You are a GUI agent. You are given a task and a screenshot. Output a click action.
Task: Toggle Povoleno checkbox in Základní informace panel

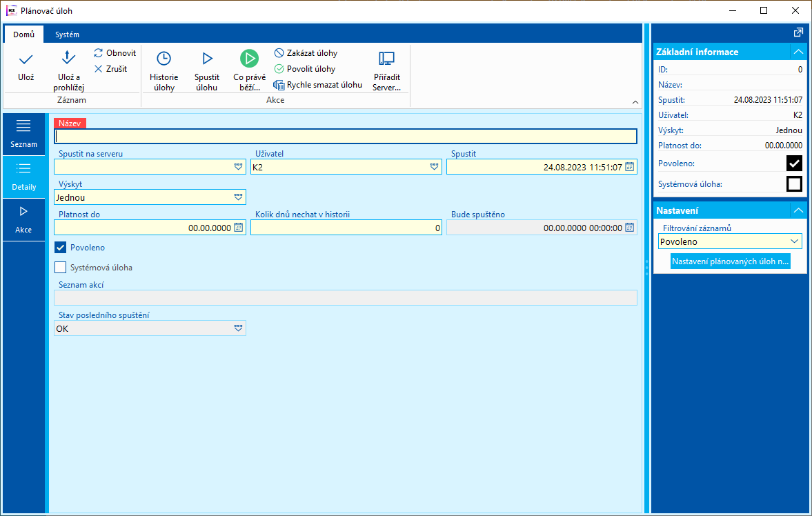pyautogui.click(x=794, y=163)
